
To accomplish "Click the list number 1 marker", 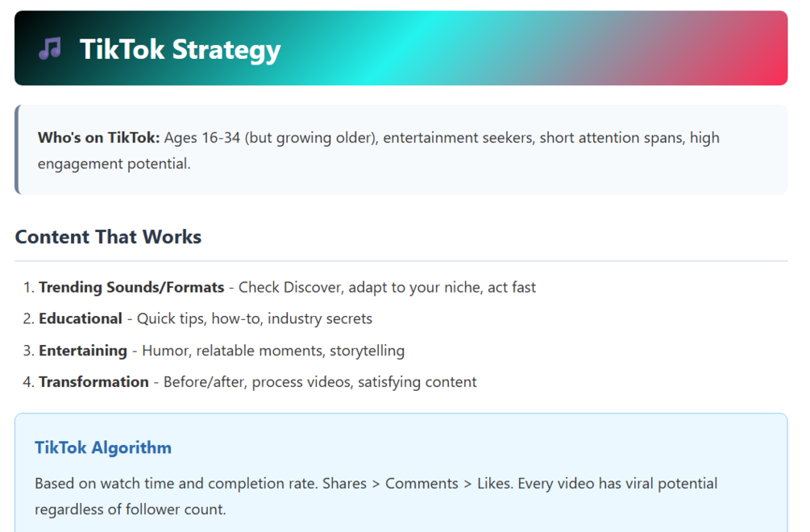I will (x=28, y=288).
